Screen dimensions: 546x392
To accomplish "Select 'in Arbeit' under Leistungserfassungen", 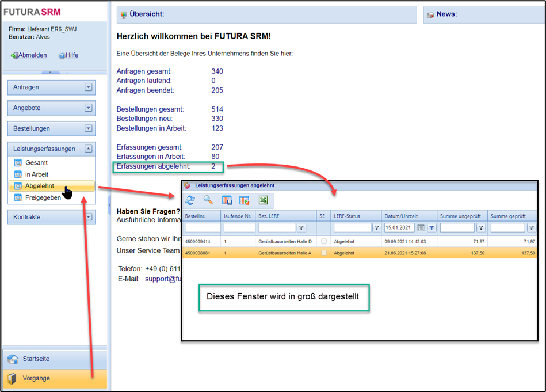I will tap(37, 174).
